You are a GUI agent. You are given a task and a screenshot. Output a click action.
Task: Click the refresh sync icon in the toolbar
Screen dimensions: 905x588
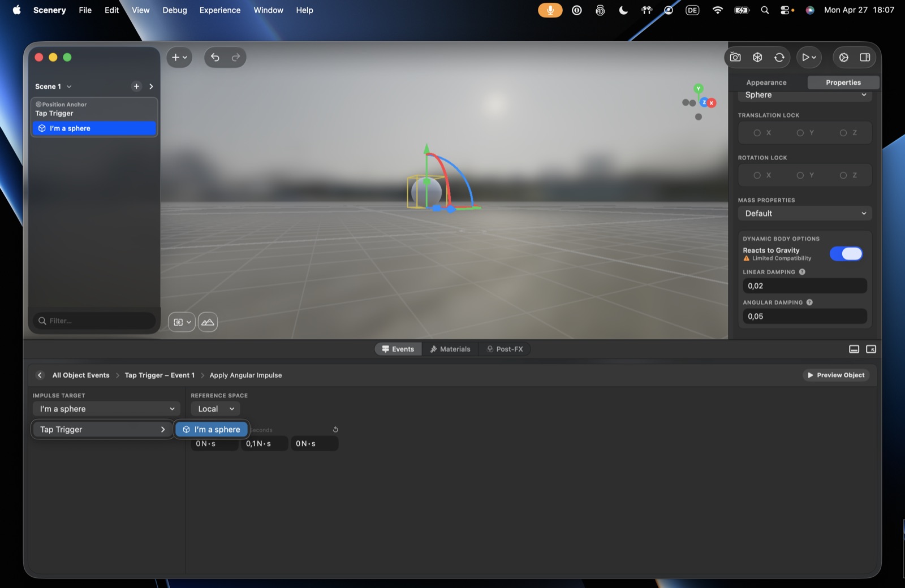[x=779, y=57]
